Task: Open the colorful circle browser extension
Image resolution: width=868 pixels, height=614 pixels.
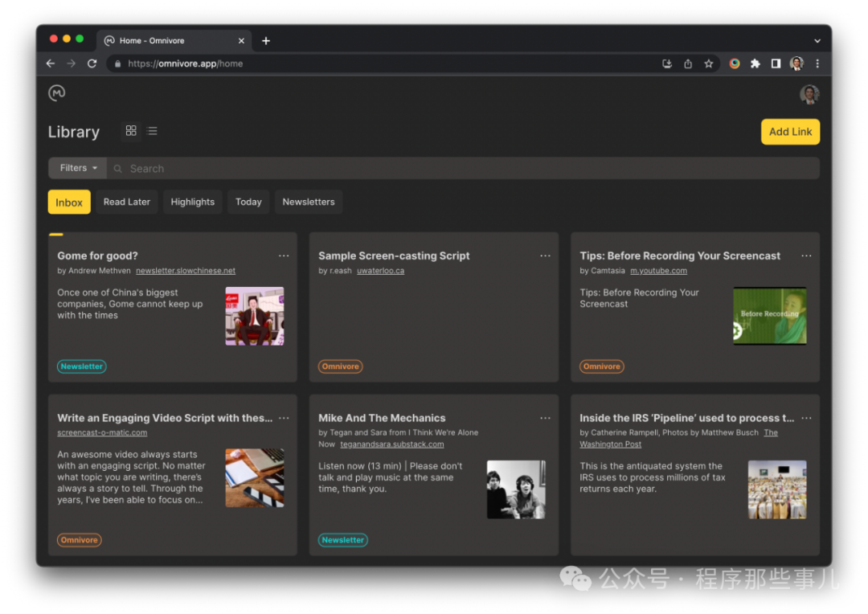Action: (735, 63)
